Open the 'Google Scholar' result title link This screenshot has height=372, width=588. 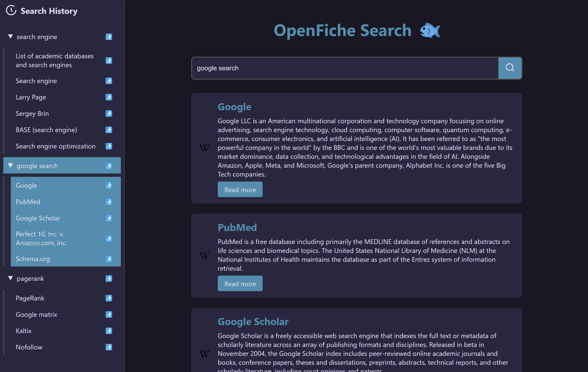pos(253,322)
